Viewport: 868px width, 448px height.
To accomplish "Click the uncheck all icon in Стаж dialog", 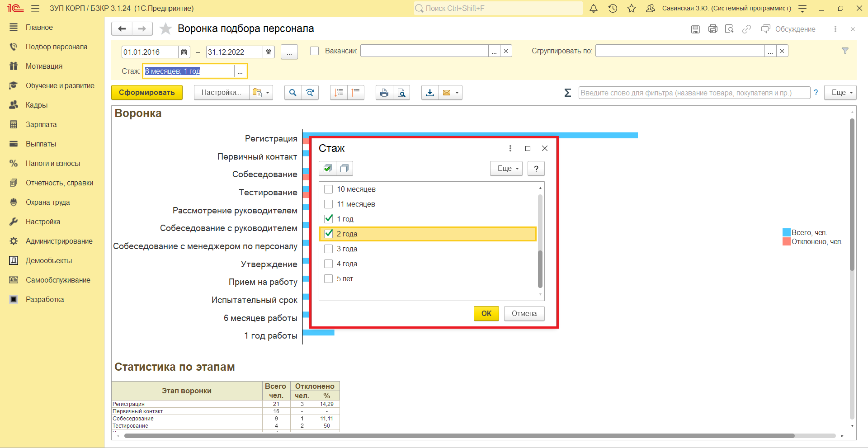I will click(x=344, y=169).
